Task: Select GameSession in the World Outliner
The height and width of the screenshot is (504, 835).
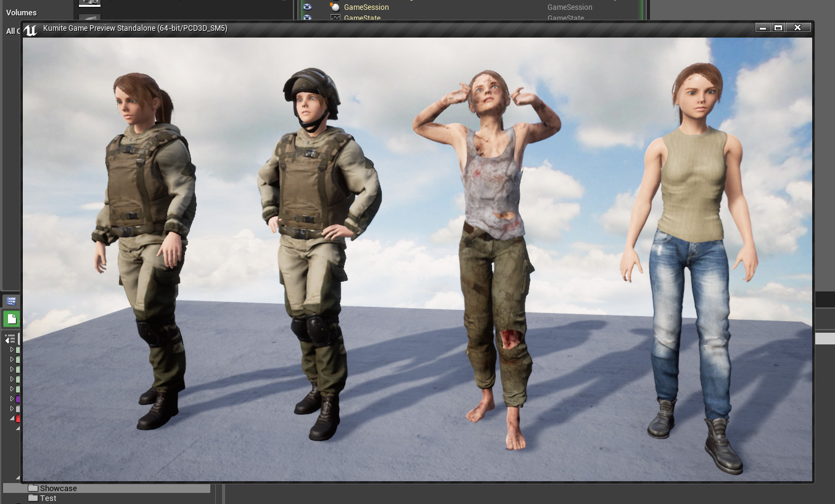Action: (366, 7)
